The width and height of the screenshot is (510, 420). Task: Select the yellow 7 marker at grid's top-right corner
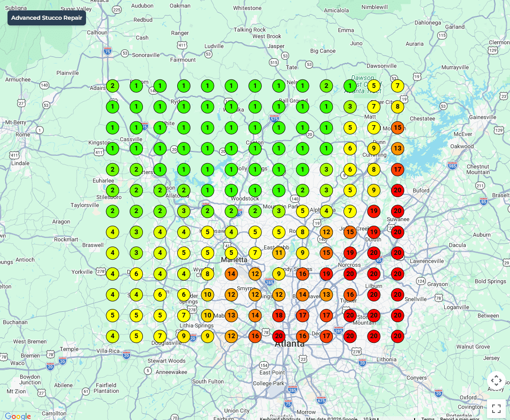398,86
